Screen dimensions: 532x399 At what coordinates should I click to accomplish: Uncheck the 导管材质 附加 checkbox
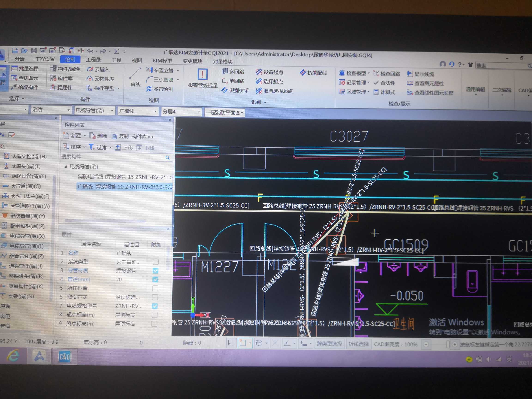pyautogui.click(x=156, y=271)
